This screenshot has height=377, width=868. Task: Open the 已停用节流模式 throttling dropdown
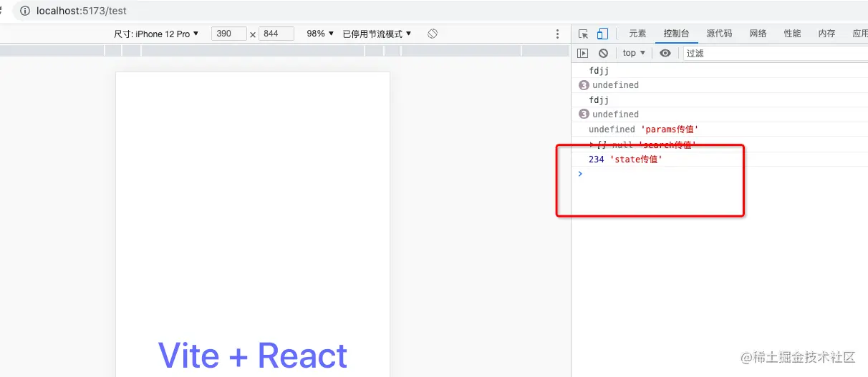(377, 34)
